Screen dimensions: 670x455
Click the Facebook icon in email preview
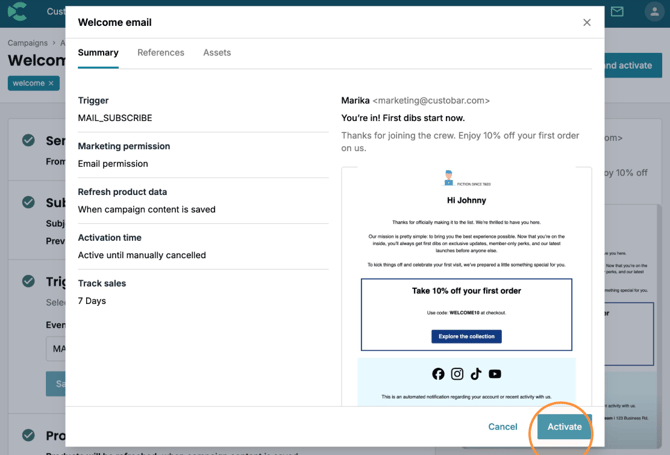438,374
